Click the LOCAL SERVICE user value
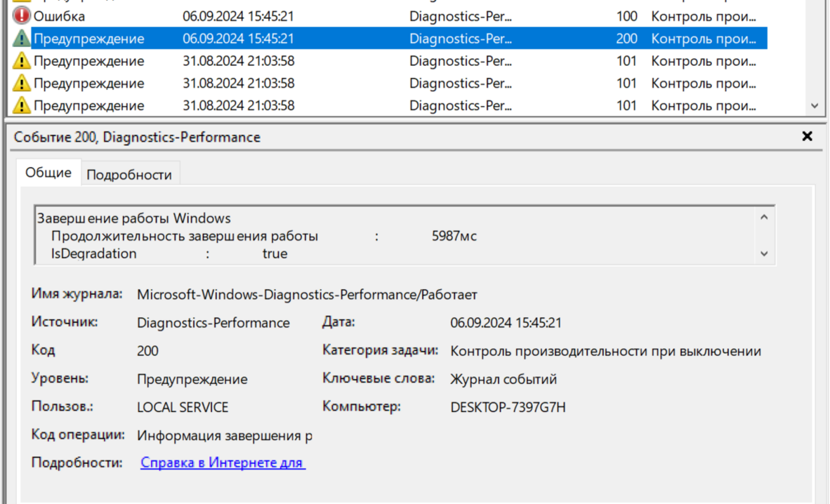The image size is (830, 504). coord(183,407)
